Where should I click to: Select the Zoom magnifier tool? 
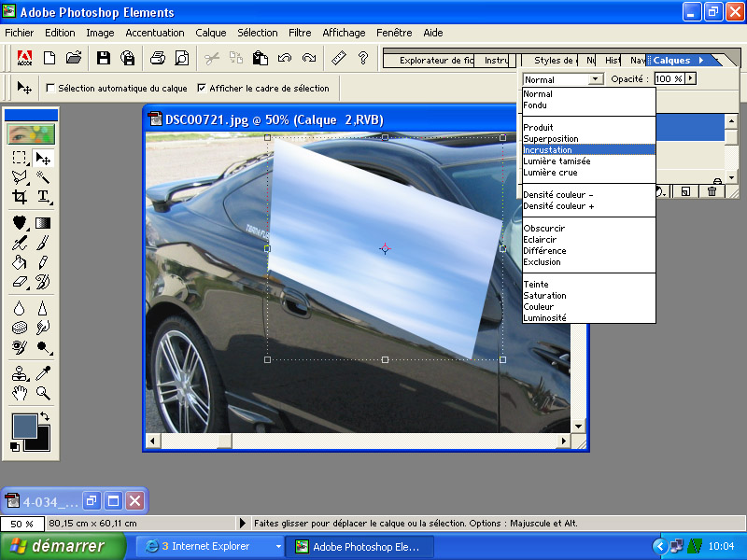(x=43, y=393)
